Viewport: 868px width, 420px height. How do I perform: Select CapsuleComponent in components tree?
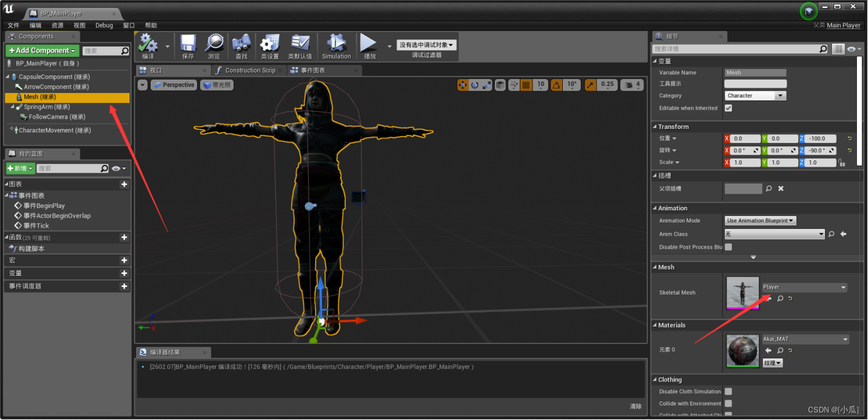pos(53,77)
